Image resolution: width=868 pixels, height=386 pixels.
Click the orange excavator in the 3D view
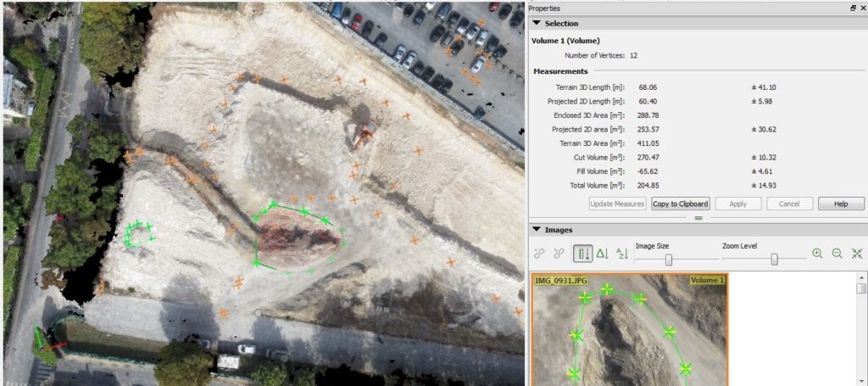click(x=364, y=134)
